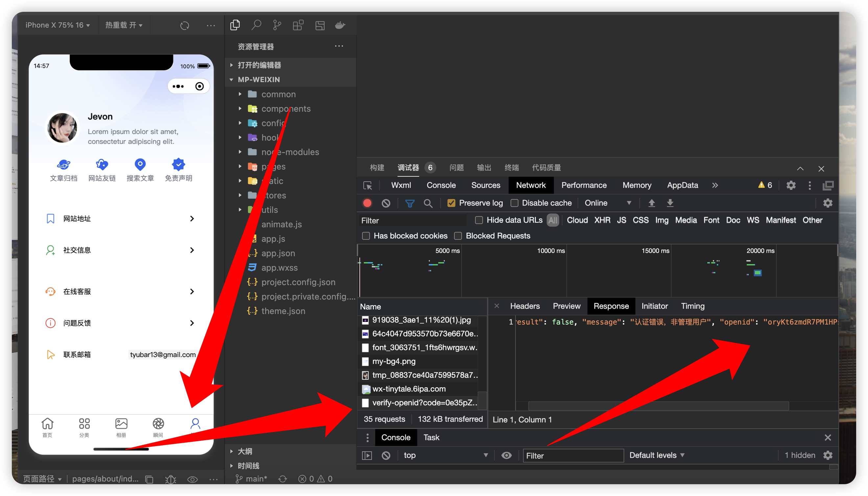Open the source control branch icon
Viewport: 868px width, 496px height.
pyautogui.click(x=277, y=25)
